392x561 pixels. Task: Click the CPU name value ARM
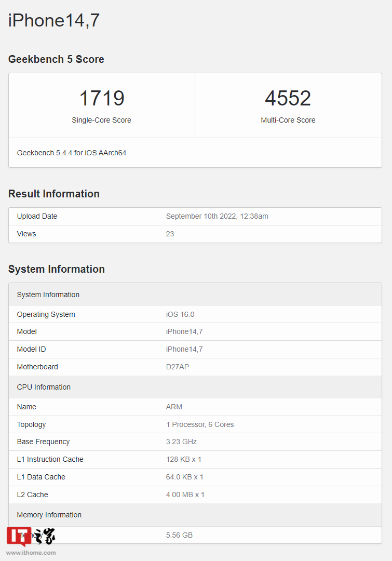[x=174, y=407]
